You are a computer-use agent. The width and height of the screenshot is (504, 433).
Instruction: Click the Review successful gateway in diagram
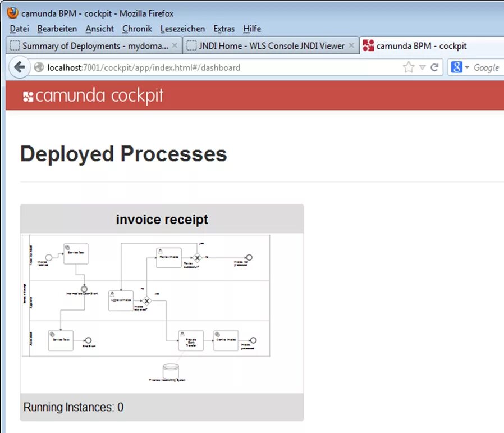click(197, 258)
